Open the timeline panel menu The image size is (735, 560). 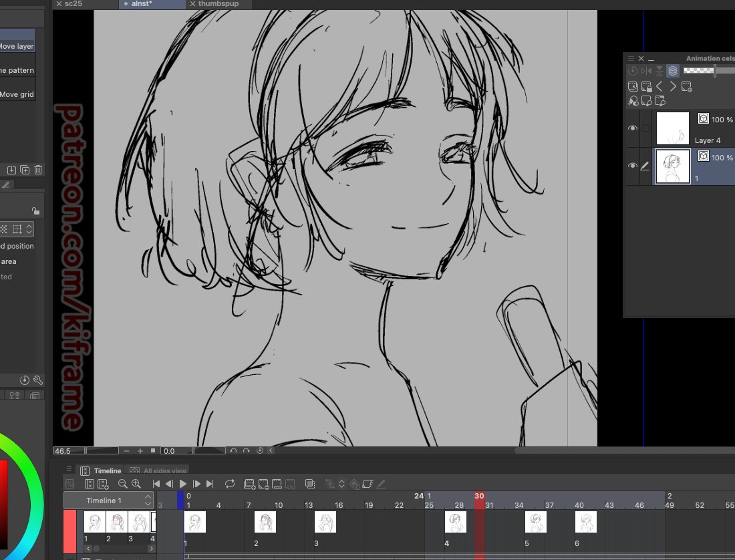[69, 469]
